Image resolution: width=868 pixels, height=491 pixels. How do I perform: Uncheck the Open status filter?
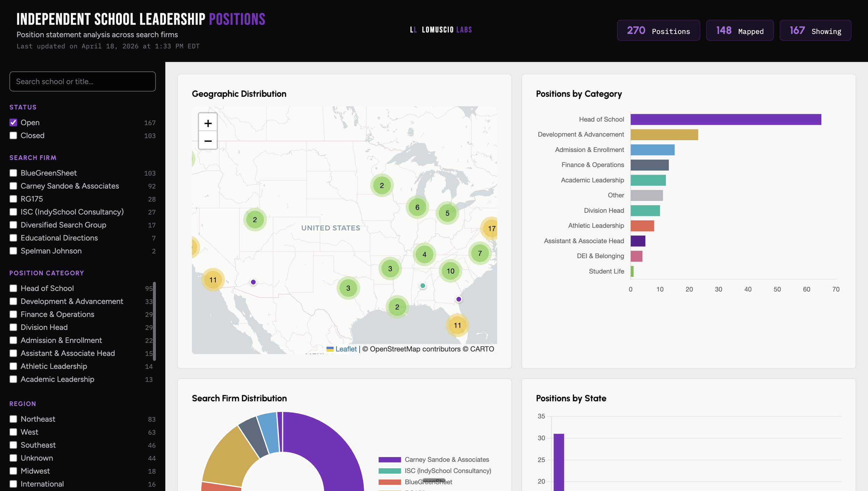(x=13, y=122)
